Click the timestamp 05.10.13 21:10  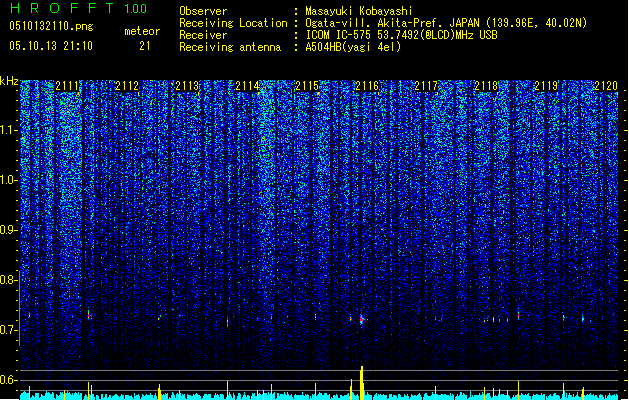click(51, 46)
